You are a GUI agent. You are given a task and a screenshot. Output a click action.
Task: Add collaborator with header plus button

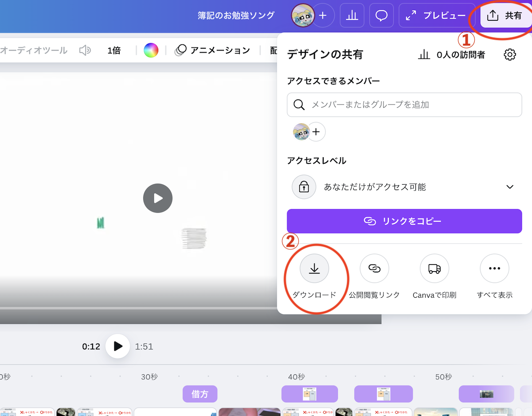323,16
